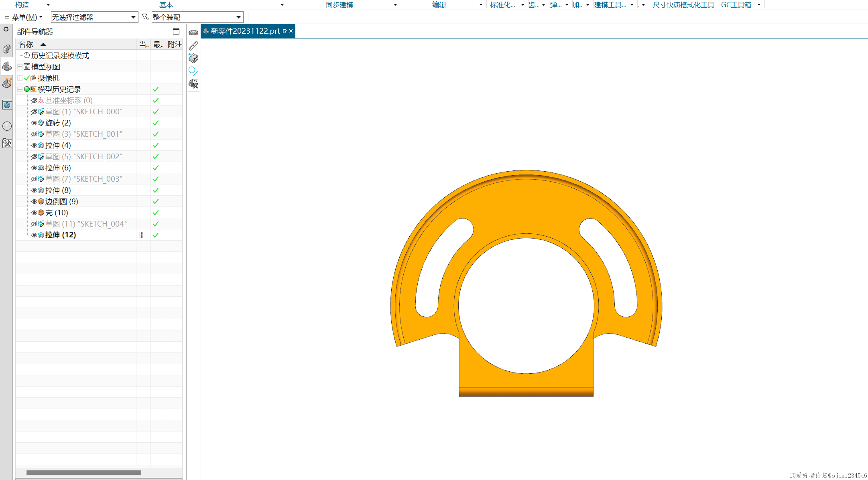Screen dimensions: 868x480
Task: Undock the document tab window
Action: point(285,31)
